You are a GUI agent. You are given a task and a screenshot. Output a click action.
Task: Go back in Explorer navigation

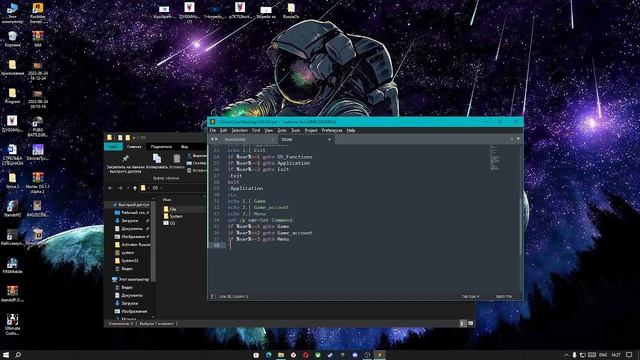(110, 188)
